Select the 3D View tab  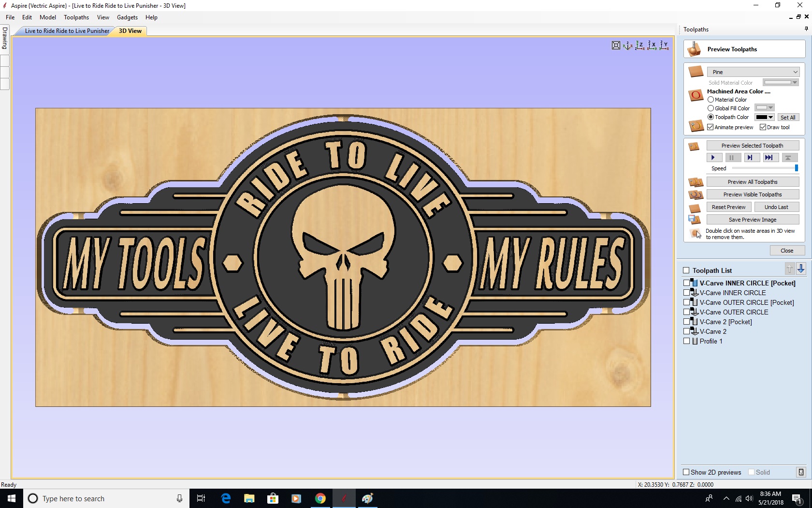[x=130, y=31]
